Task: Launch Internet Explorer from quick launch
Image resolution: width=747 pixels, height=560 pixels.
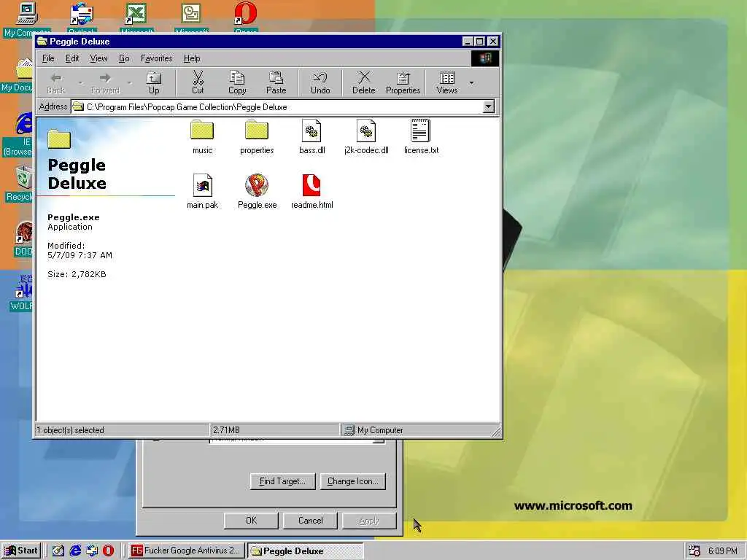Action: click(x=75, y=551)
